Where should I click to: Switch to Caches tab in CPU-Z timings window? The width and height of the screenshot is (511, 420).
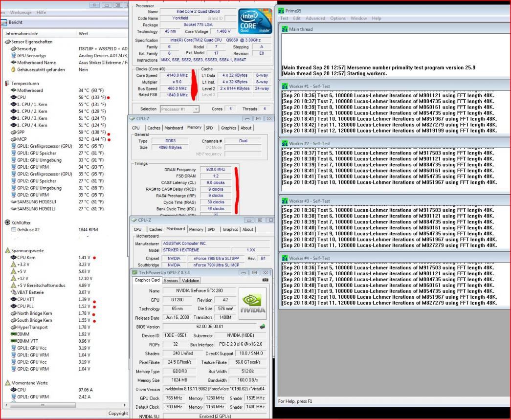click(x=154, y=128)
